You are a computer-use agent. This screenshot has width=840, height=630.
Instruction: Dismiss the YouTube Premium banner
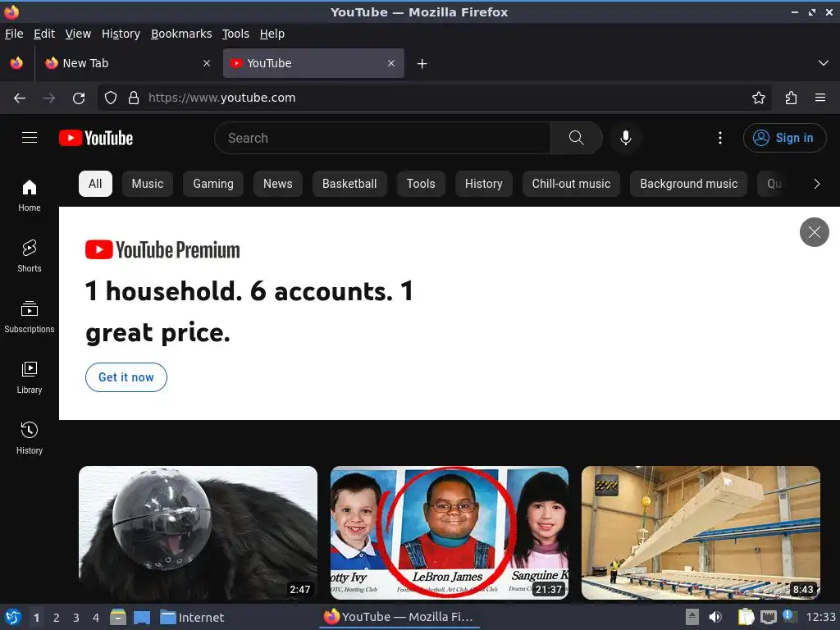point(815,232)
